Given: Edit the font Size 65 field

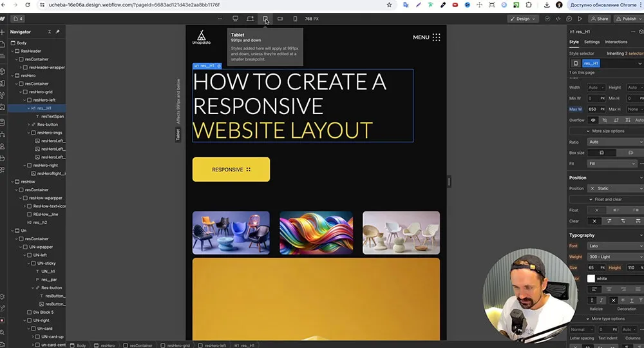Looking at the screenshot, I should tap(592, 267).
